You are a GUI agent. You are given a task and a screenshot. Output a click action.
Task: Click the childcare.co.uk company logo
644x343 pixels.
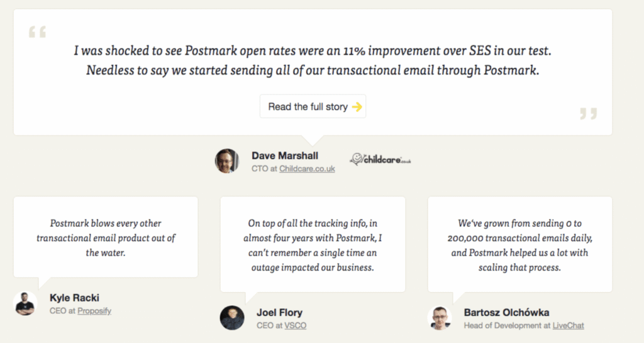tap(380, 159)
